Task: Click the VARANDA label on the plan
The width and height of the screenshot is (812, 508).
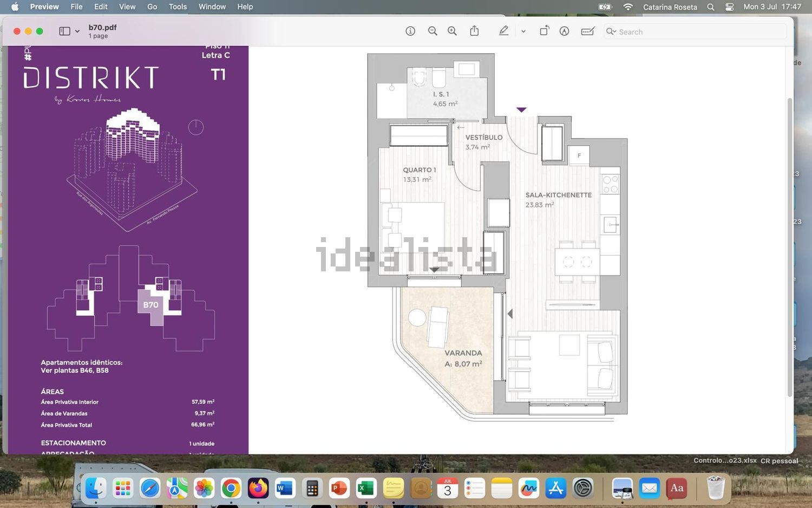Action: (463, 353)
